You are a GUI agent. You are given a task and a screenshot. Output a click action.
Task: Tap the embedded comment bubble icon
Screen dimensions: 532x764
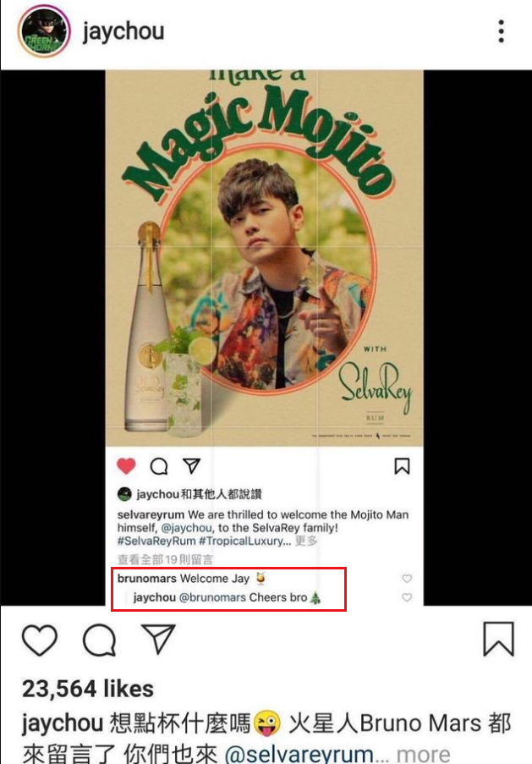point(159,466)
